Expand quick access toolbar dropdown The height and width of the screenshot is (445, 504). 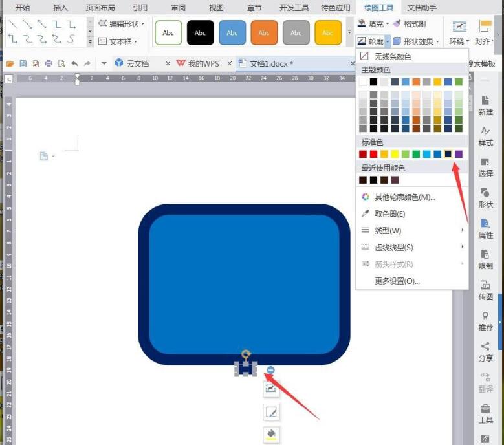tap(104, 63)
